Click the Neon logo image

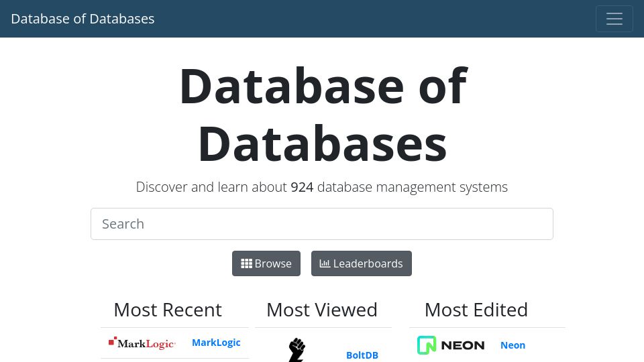451,345
